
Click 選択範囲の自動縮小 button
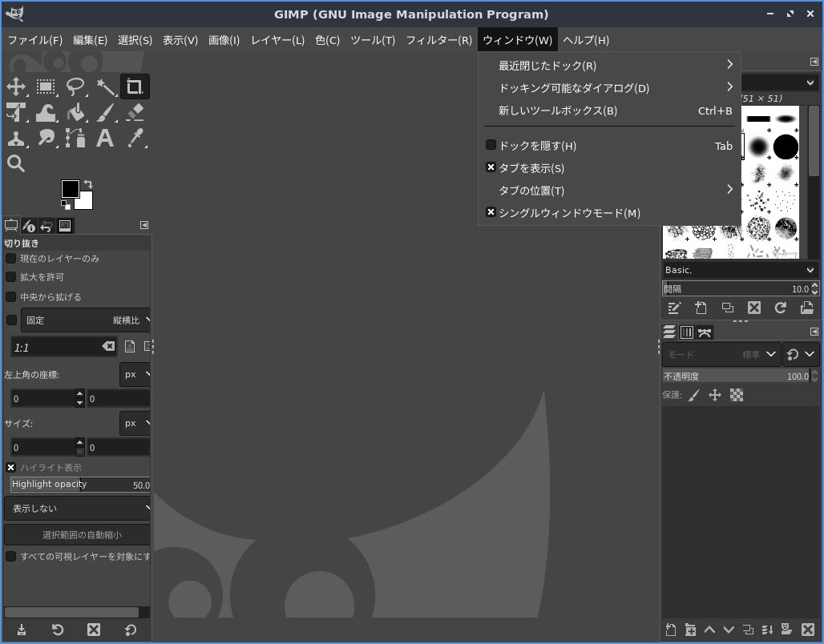pyautogui.click(x=78, y=535)
